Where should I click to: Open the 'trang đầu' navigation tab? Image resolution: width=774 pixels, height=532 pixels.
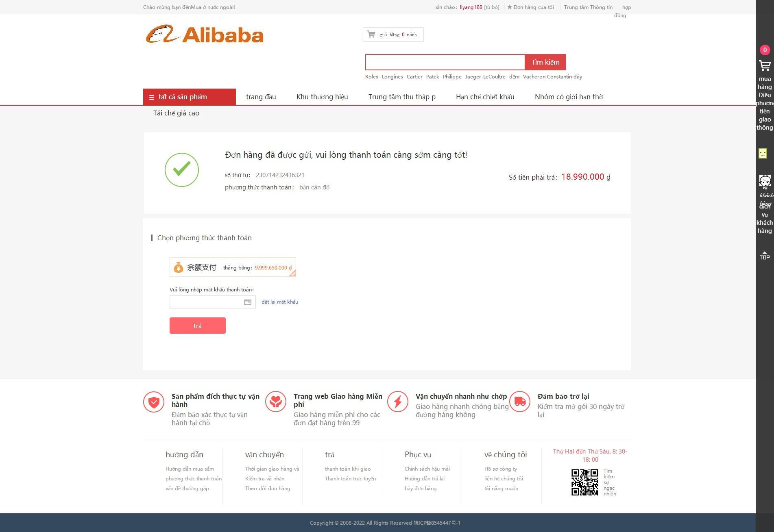click(261, 97)
